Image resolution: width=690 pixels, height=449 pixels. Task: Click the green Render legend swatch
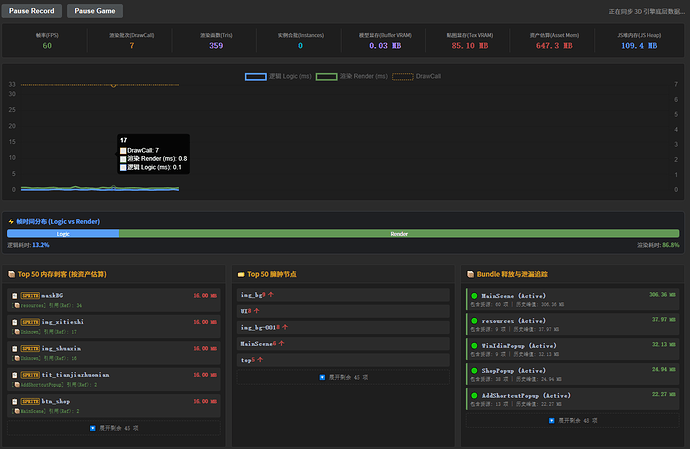tap(327, 77)
